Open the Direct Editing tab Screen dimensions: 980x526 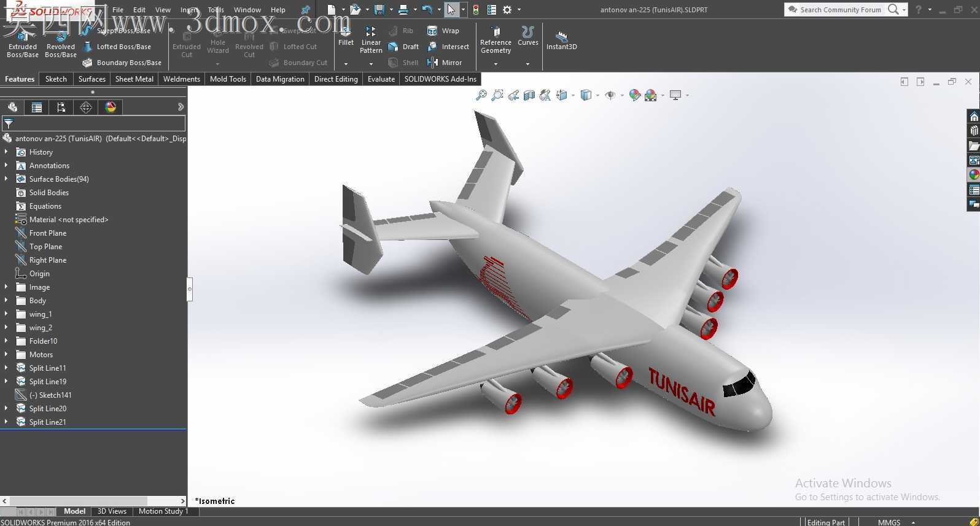336,79
